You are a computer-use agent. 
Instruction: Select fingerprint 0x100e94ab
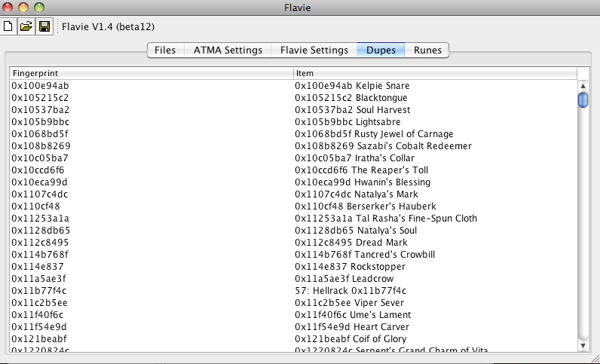40,86
